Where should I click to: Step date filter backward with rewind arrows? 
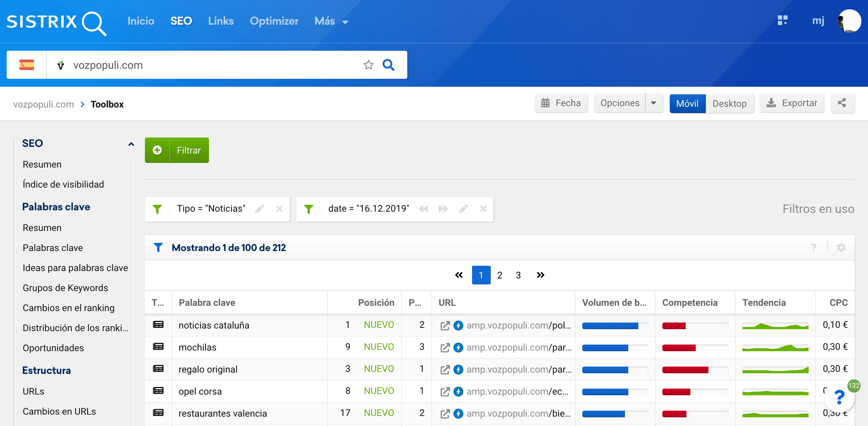[x=423, y=209]
